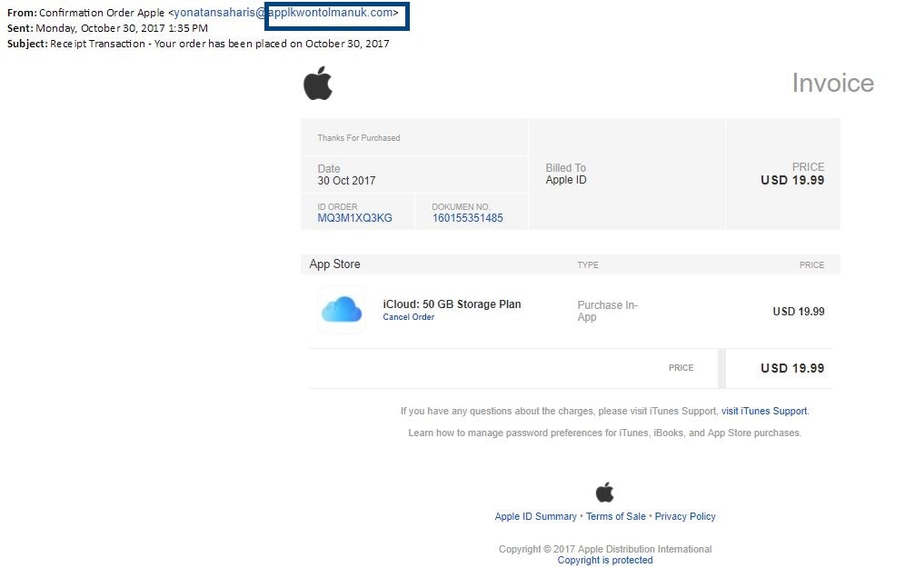Click the Confirmation Order Apple sender name
This screenshot has height=588, width=915.
(102, 13)
